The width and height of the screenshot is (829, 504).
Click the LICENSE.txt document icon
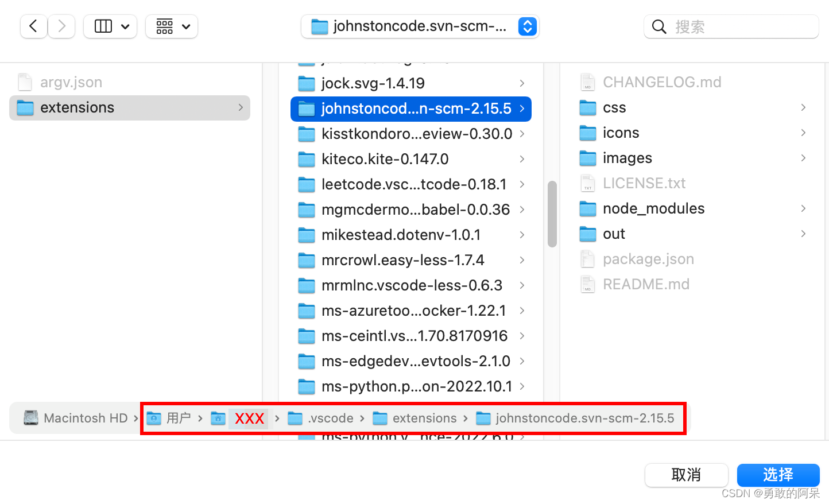pyautogui.click(x=588, y=183)
